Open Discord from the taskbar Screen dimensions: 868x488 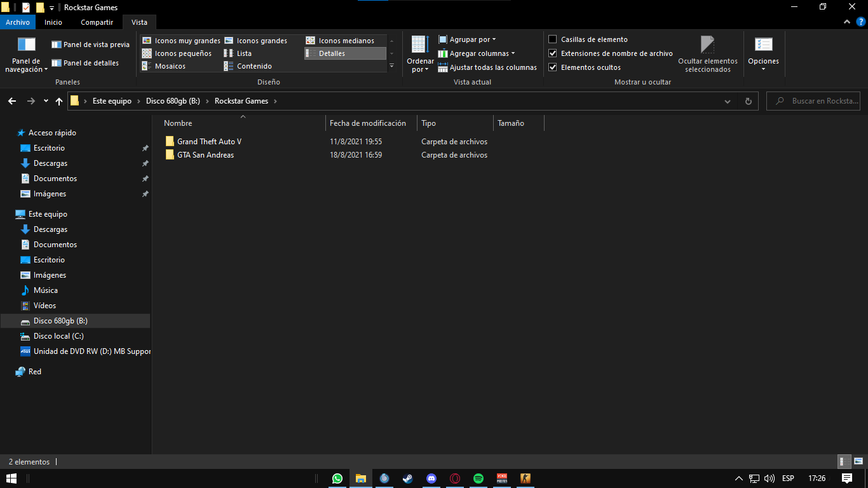(431, 478)
